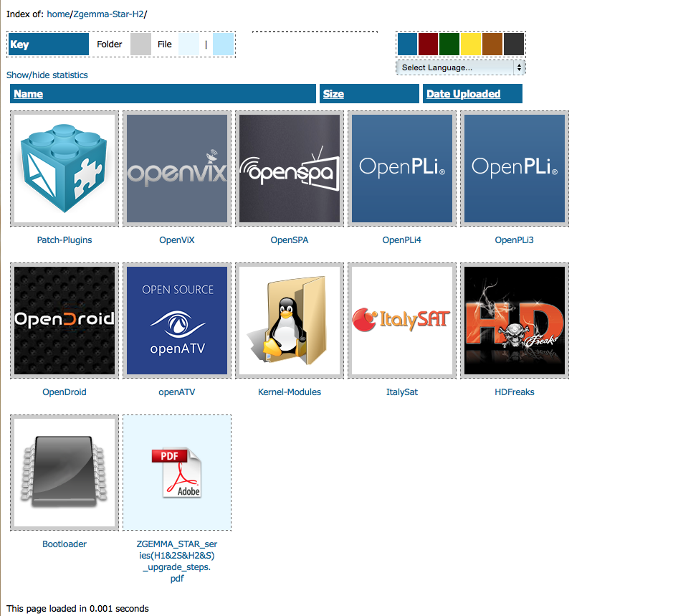The image size is (673, 616).
Task: Click the OpenPLi3 text link
Action: 514,240
